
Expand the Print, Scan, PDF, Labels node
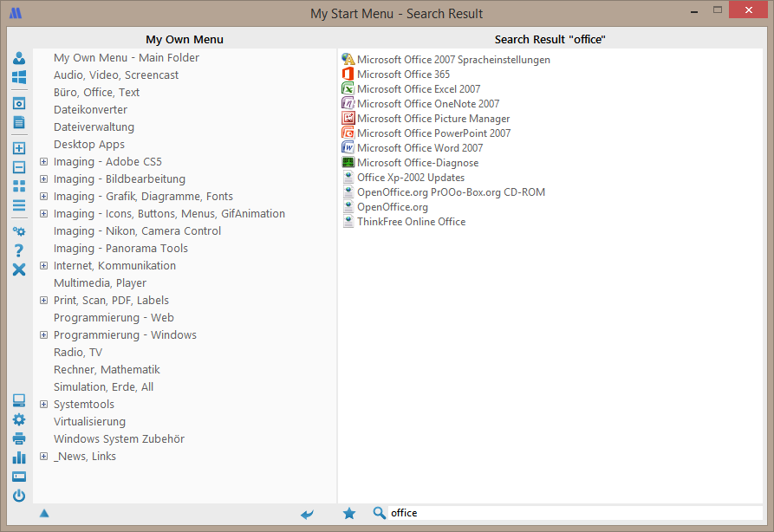43,301
